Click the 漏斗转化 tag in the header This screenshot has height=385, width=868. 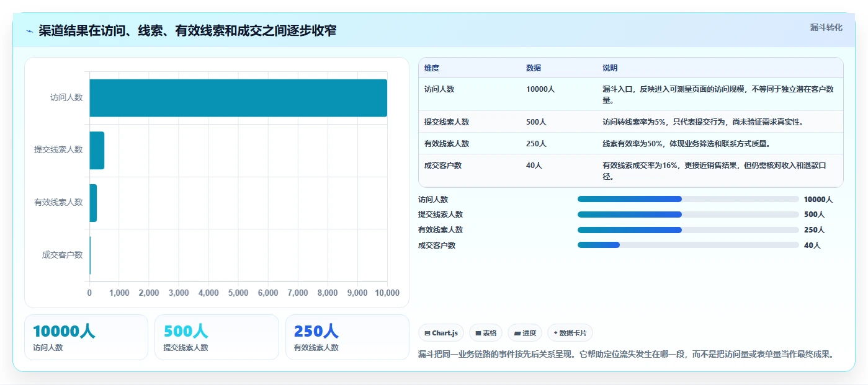(x=826, y=27)
